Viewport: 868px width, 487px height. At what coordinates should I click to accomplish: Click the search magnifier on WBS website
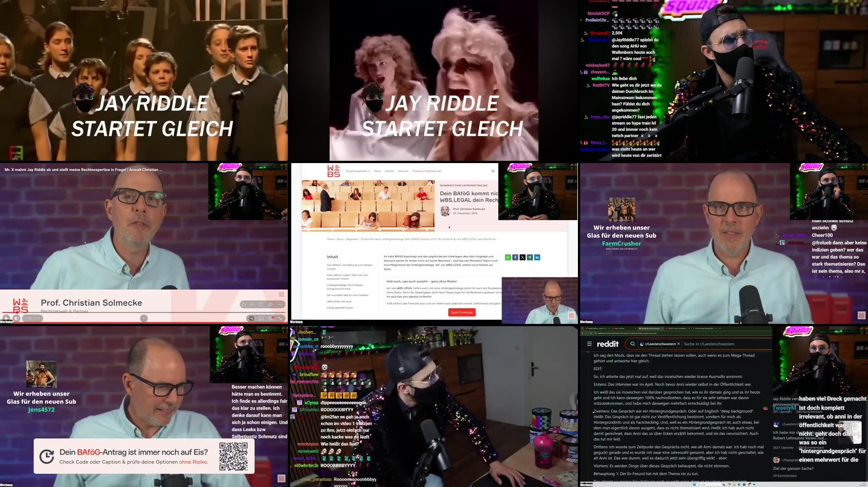(x=493, y=171)
